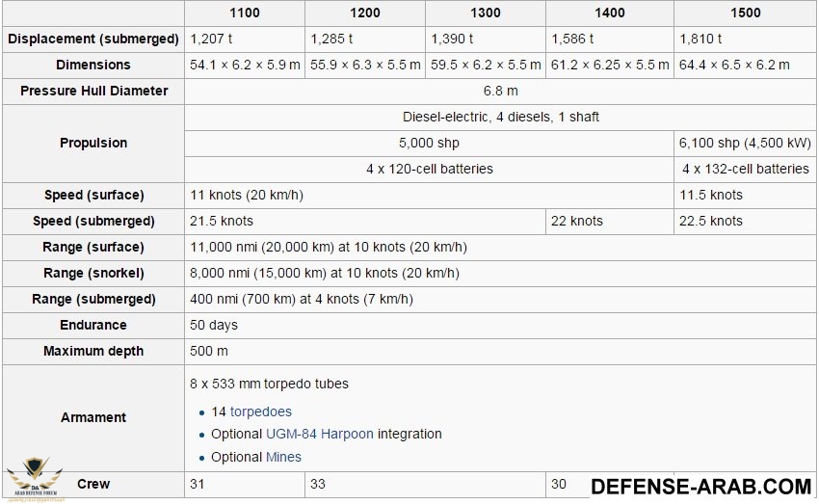Select the 1100 column header
The image size is (819, 504).
coord(244,13)
